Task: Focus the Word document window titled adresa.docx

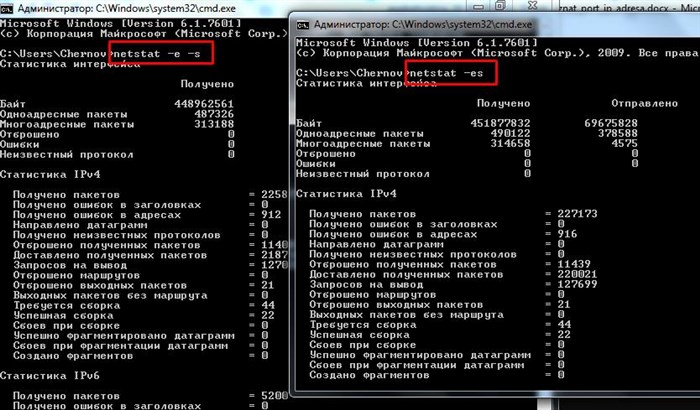Action: pyautogui.click(x=629, y=7)
